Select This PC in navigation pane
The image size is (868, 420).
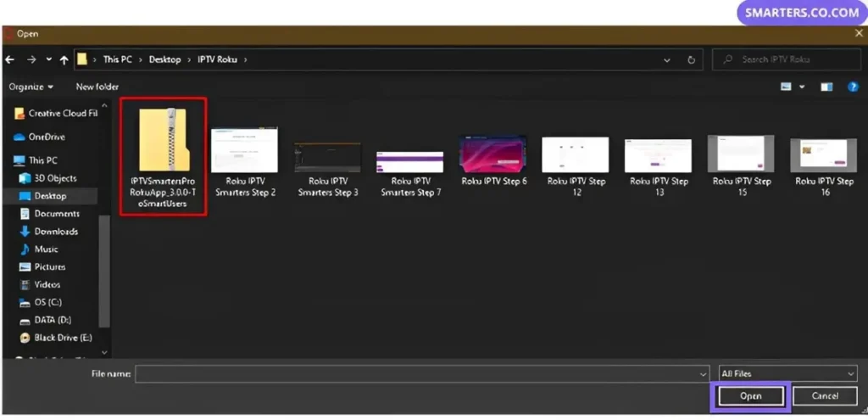tap(36, 160)
